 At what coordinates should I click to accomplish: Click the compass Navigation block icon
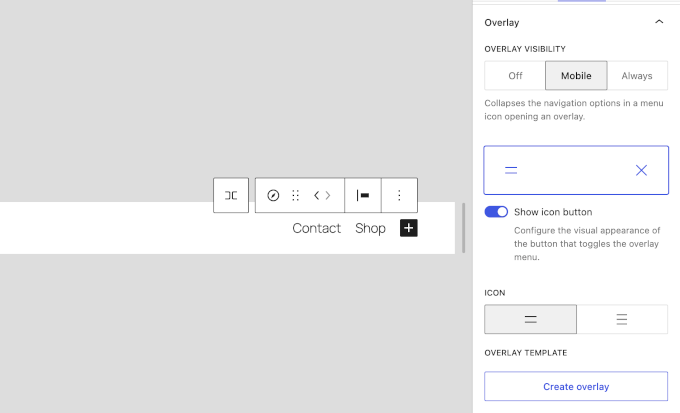click(273, 195)
